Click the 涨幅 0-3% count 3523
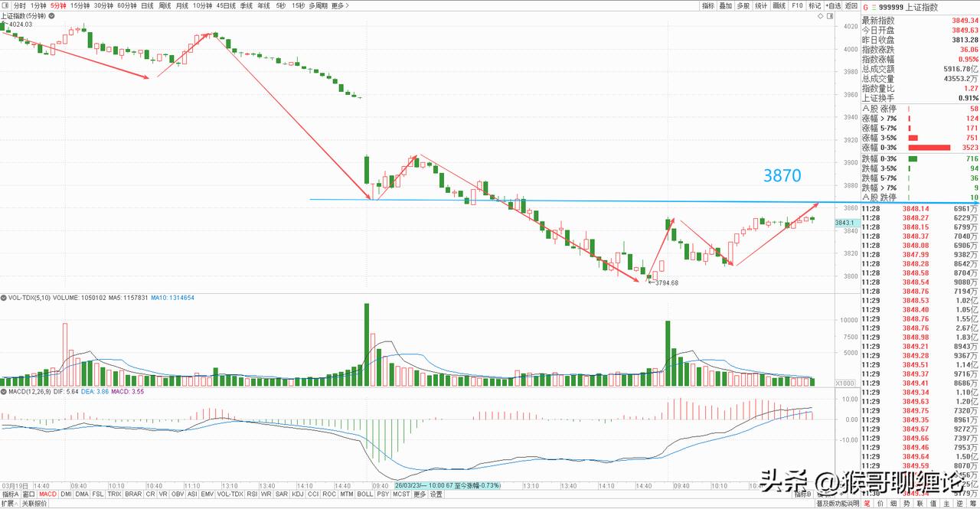Image resolution: width=980 pixels, height=509 pixels. point(969,147)
